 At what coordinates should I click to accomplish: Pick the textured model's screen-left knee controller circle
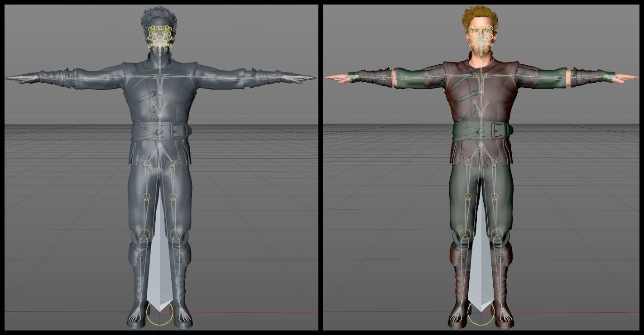pyautogui.click(x=465, y=234)
